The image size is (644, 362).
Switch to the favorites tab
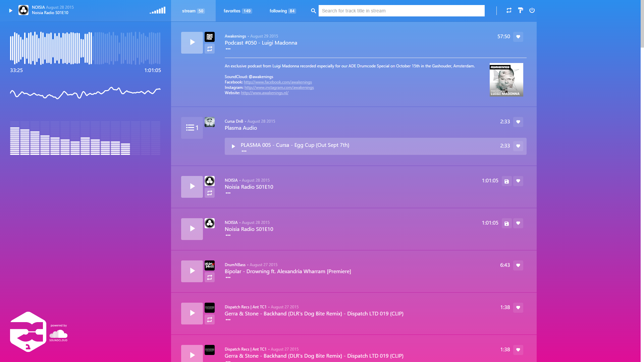[237, 11]
